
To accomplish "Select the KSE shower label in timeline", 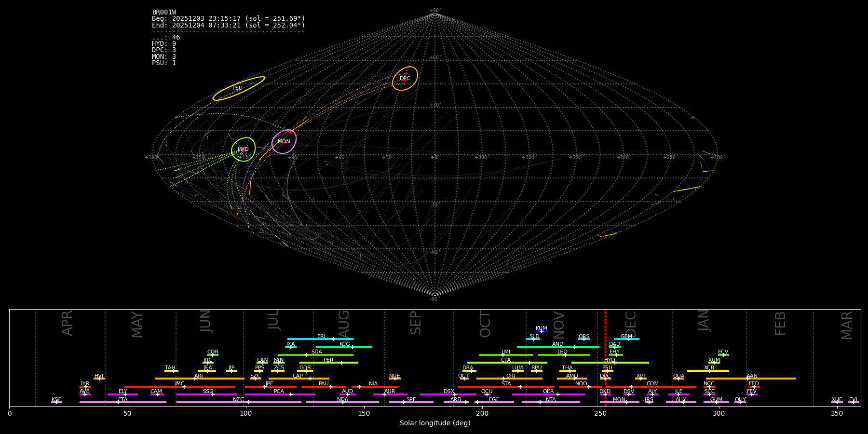I will [56, 400].
